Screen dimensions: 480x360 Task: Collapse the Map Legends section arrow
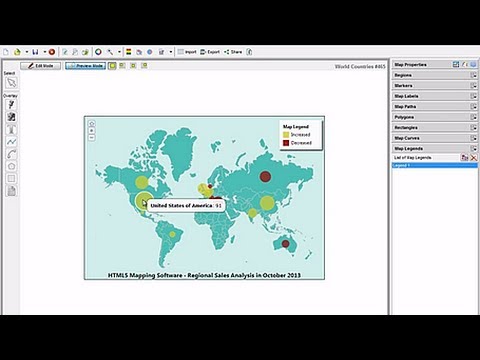point(474,149)
